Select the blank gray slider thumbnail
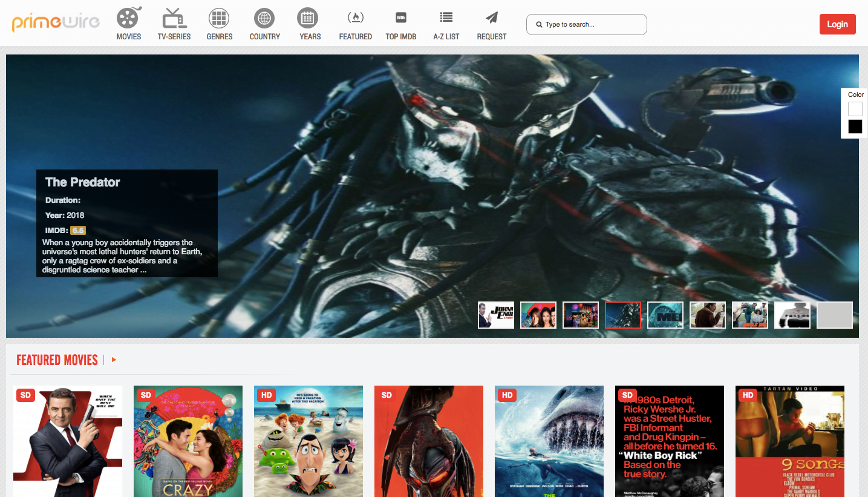 pos(835,315)
